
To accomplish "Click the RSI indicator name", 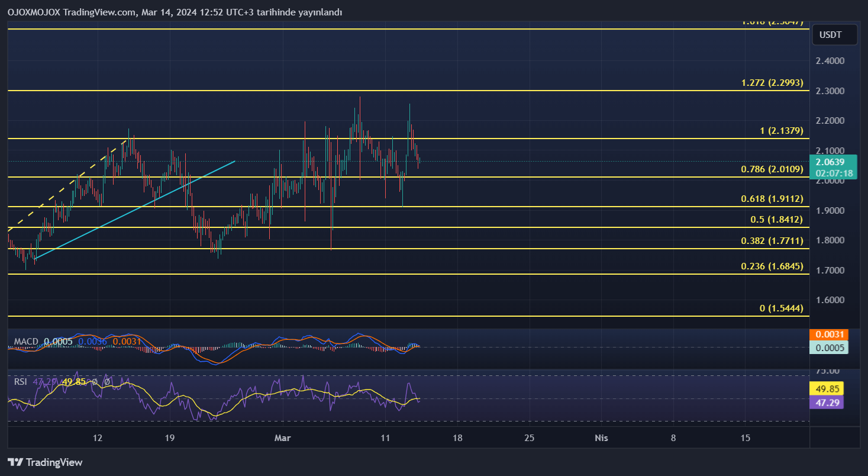I will [x=21, y=382].
